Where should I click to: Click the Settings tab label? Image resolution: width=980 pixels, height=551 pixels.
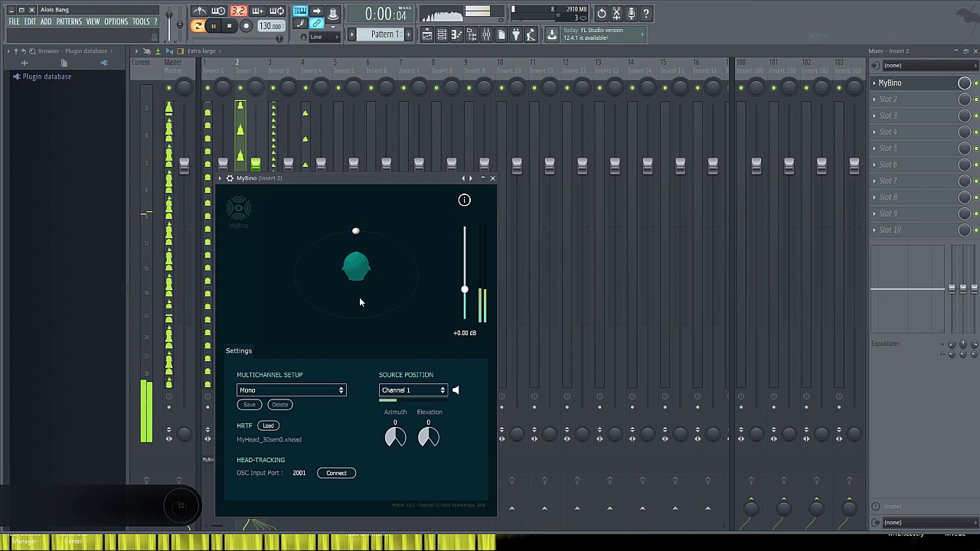pyautogui.click(x=238, y=350)
